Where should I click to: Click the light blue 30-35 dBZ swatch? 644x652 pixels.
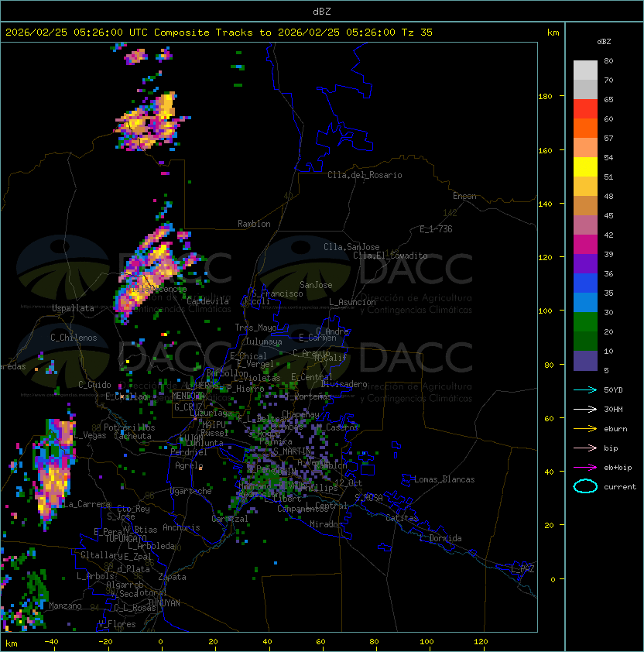coord(585,303)
